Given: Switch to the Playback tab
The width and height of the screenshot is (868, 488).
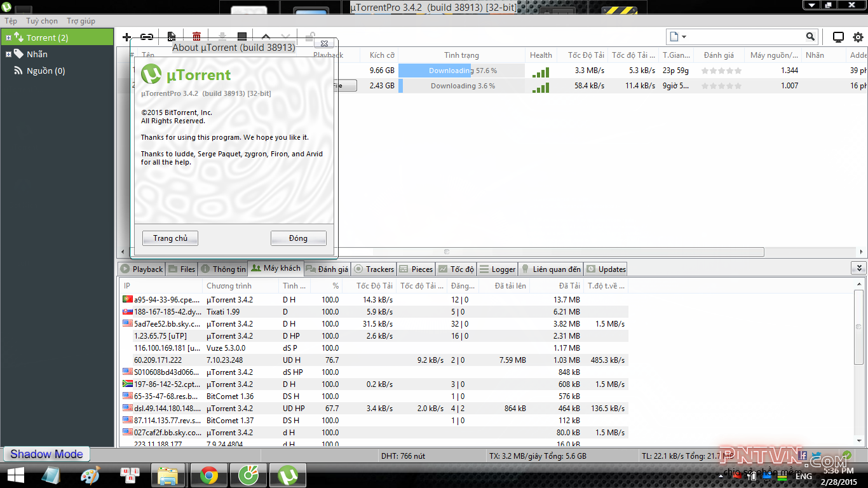Looking at the screenshot, I should tap(142, 269).
